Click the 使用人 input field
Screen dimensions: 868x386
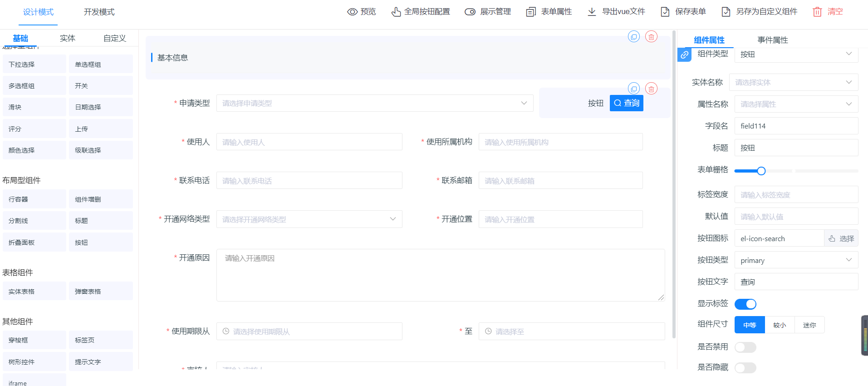309,142
